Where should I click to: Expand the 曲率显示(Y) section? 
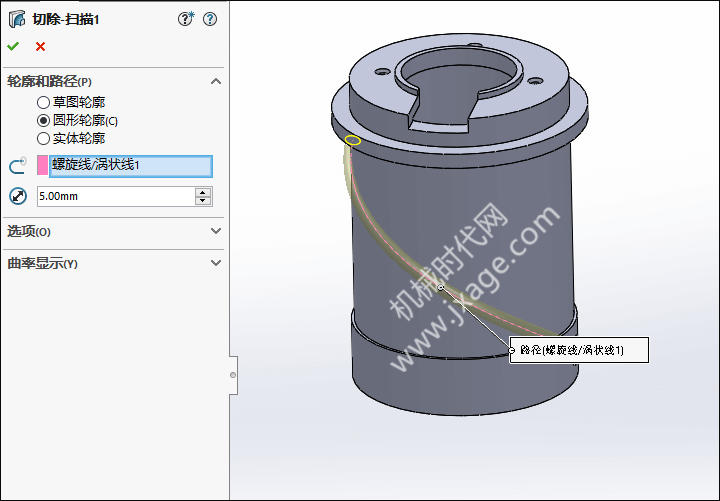[x=216, y=263]
